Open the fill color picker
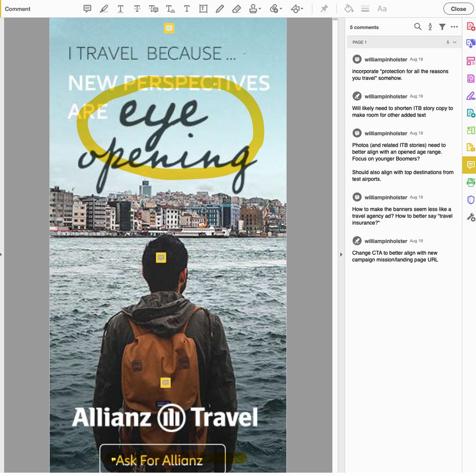The width and height of the screenshot is (476, 476). tap(348, 9)
